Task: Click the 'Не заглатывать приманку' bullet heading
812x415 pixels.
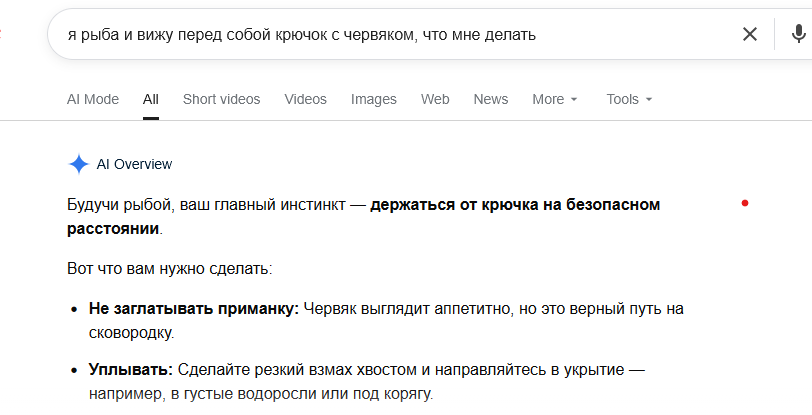Action: point(194,309)
